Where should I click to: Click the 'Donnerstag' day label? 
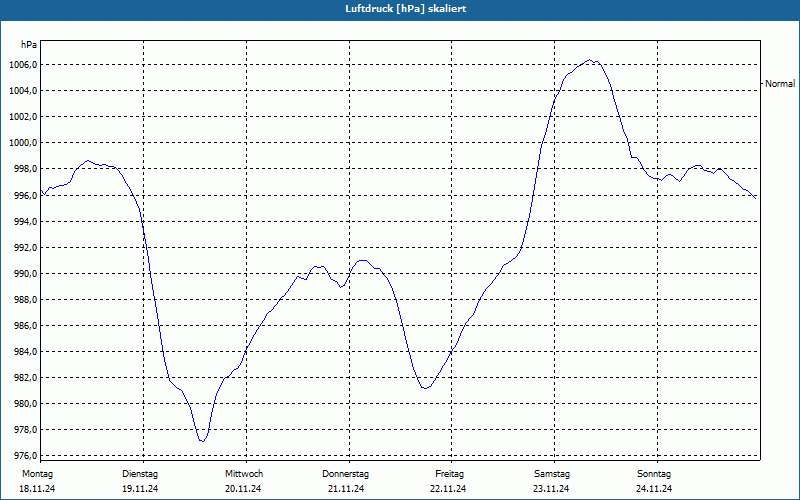tap(345, 474)
